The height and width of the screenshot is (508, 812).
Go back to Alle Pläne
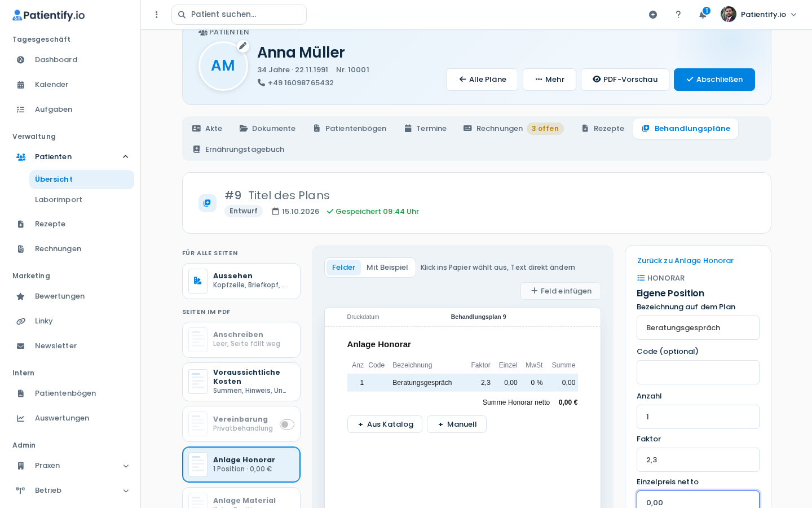coord(482,80)
